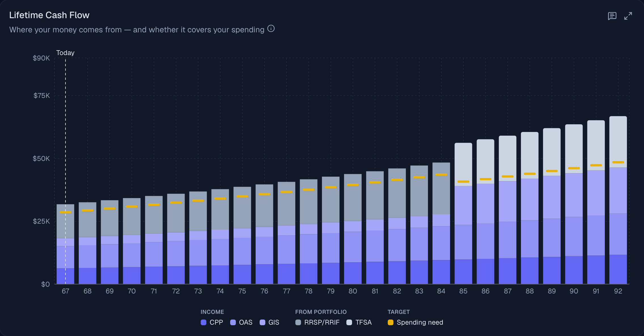This screenshot has height=336, width=644.
Task: Toggle Spending need legend swatch
Action: tap(391, 322)
